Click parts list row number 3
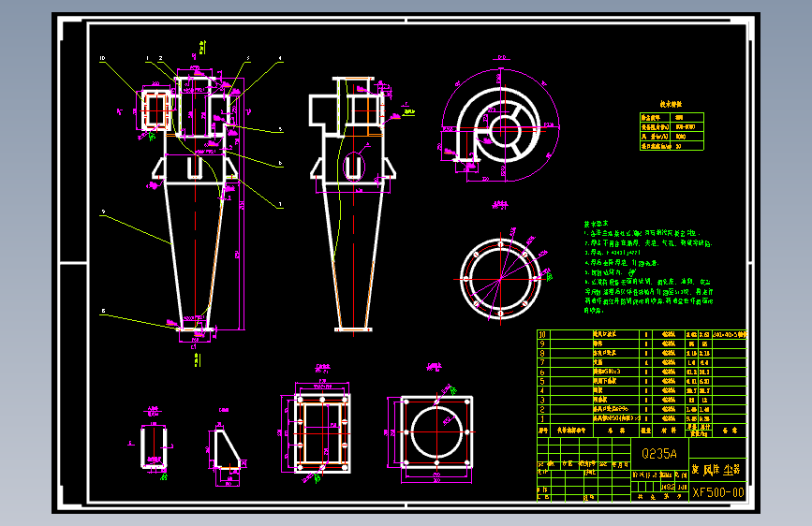This screenshot has width=812, height=526. pyautogui.click(x=542, y=401)
